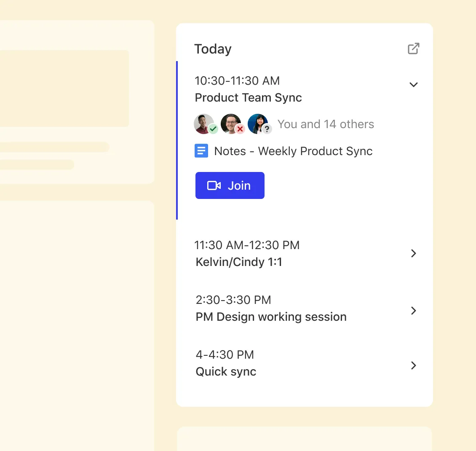Select the Kelvin/Cindy 1:1 event title
This screenshot has height=451, width=476.
[x=239, y=262]
